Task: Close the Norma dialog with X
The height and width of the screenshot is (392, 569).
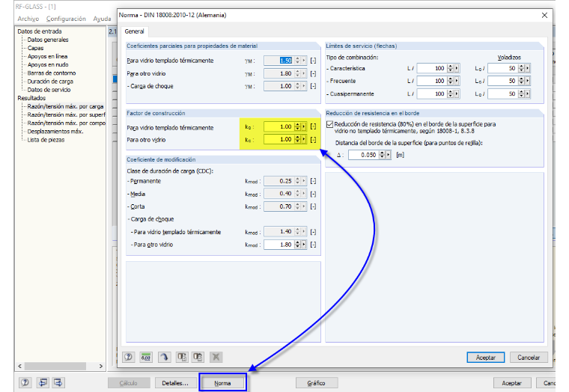Action: click(544, 15)
